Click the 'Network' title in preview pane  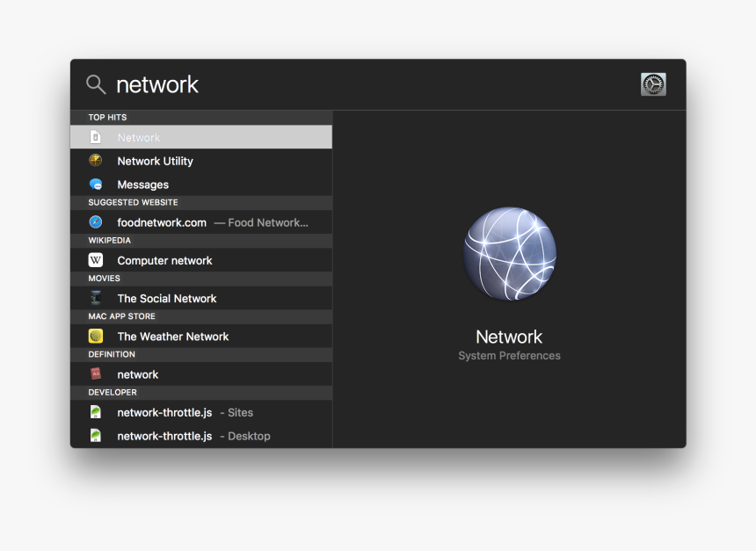(x=509, y=337)
